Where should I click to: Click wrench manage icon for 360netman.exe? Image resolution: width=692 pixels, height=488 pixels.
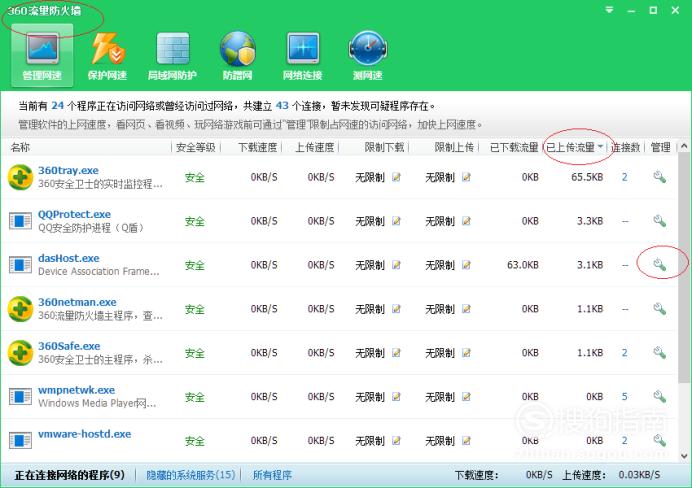(659, 308)
